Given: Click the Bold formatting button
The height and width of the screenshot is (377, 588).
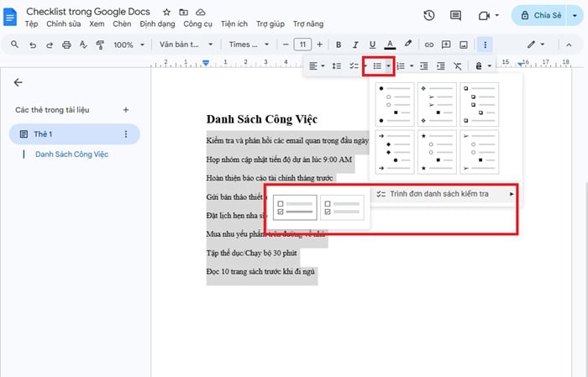Looking at the screenshot, I should pos(339,45).
